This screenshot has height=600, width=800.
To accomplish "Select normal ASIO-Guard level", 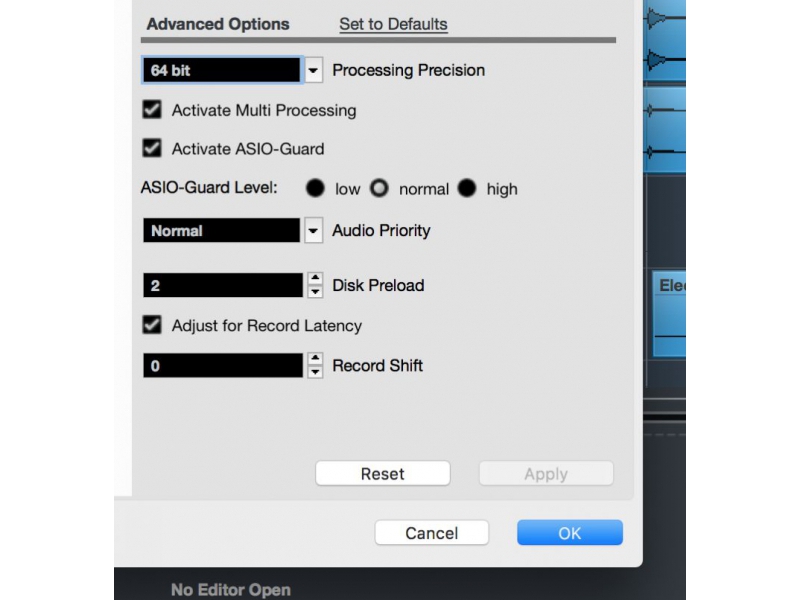I will coord(379,188).
